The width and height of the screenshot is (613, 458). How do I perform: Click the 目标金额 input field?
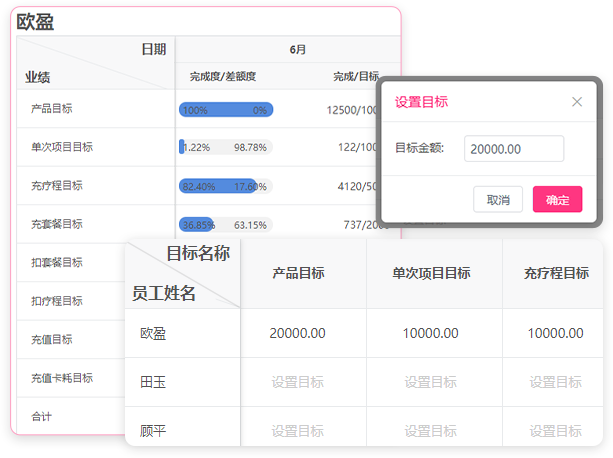point(514,149)
